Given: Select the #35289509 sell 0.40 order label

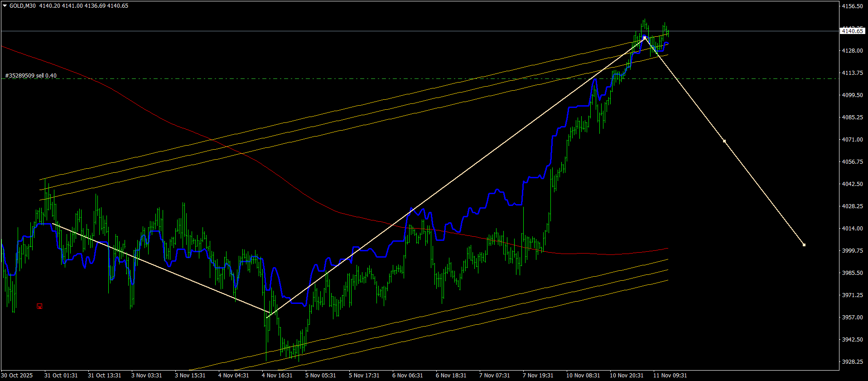Looking at the screenshot, I should (31, 76).
